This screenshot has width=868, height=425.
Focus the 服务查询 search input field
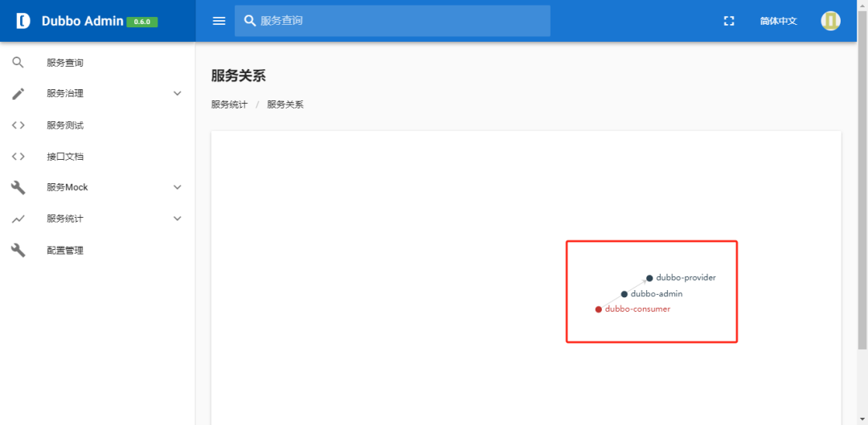pos(392,21)
